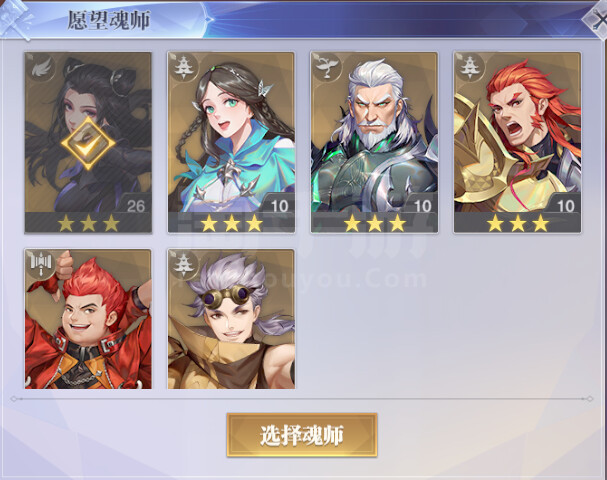Close the 愿望魂师 dialog
The image size is (607, 480).
(x=597, y=19)
